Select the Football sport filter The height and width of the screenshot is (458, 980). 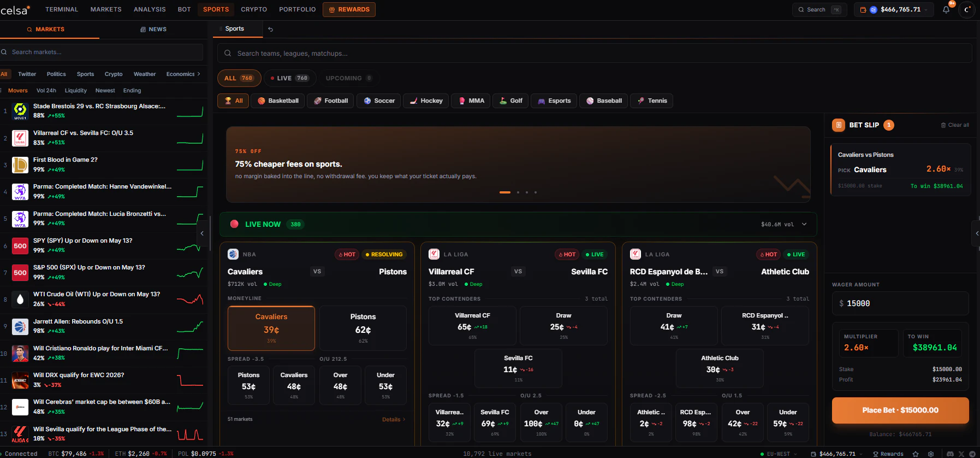(331, 101)
